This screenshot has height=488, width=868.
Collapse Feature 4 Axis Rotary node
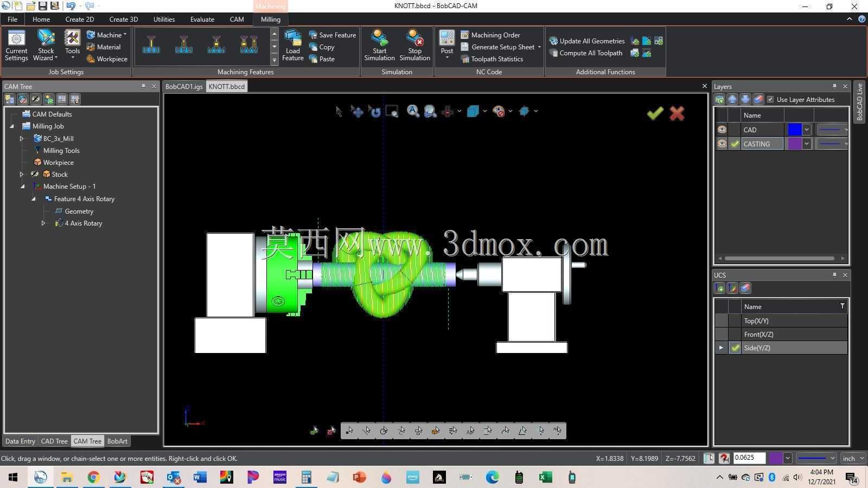34,199
